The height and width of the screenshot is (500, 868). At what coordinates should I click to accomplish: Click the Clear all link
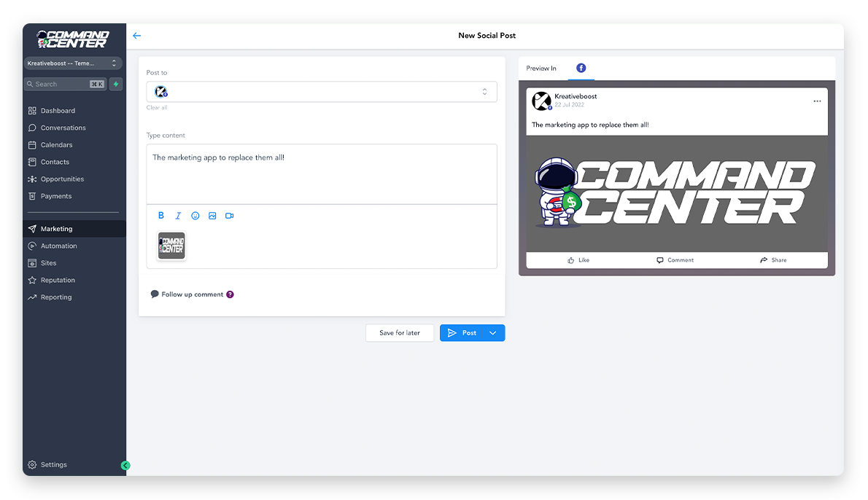[x=157, y=108]
